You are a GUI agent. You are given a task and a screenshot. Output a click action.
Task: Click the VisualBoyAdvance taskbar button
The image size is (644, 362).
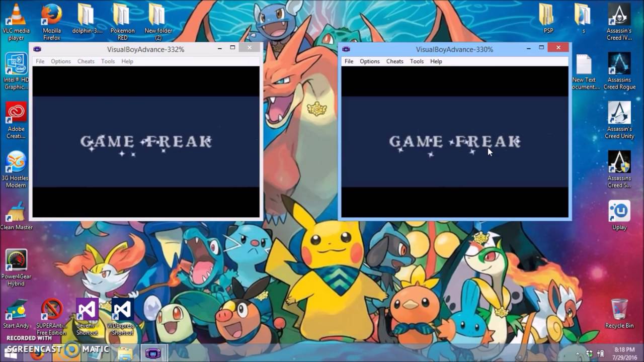click(153, 353)
